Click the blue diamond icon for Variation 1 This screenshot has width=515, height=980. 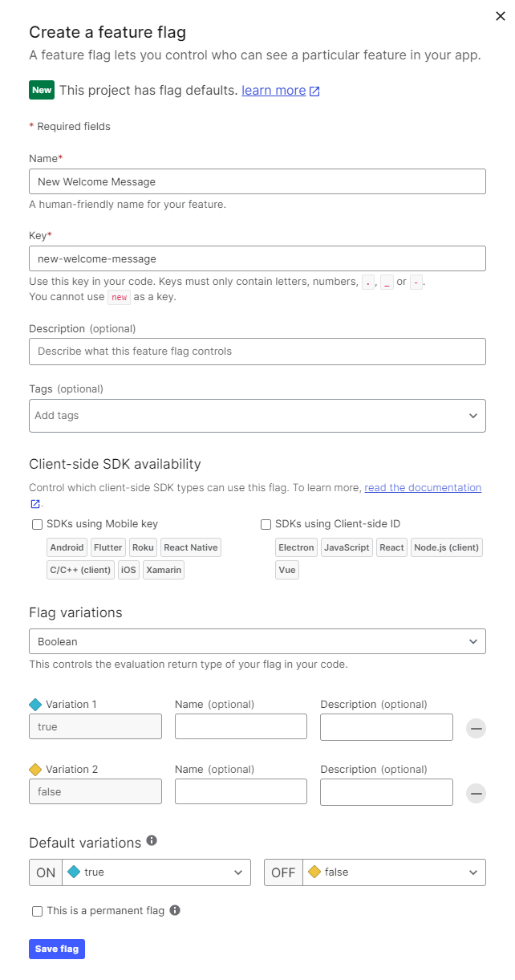[x=35, y=705]
